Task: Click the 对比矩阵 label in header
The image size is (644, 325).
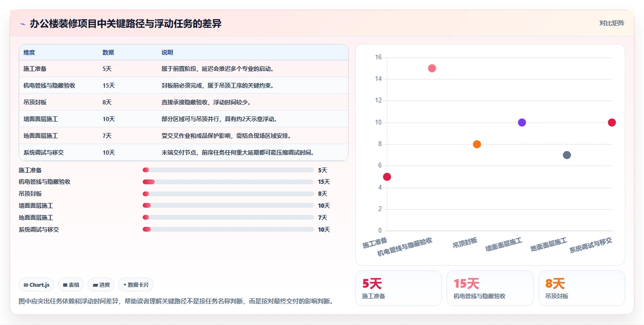Action: pos(611,23)
